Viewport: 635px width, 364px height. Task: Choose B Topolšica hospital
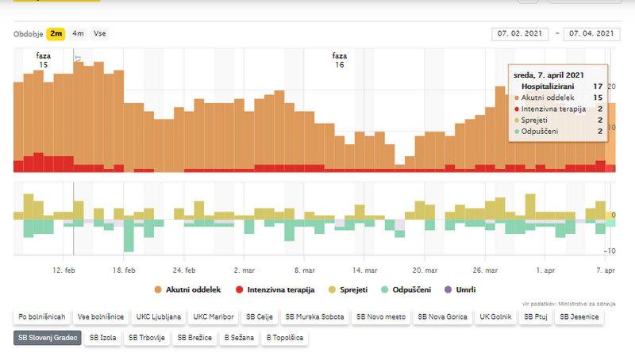pyautogui.click(x=284, y=338)
